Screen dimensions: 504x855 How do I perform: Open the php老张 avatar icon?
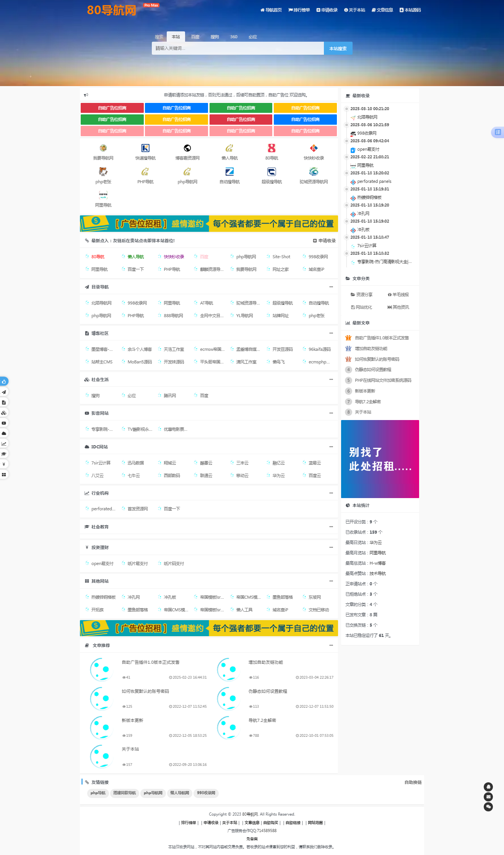(103, 171)
